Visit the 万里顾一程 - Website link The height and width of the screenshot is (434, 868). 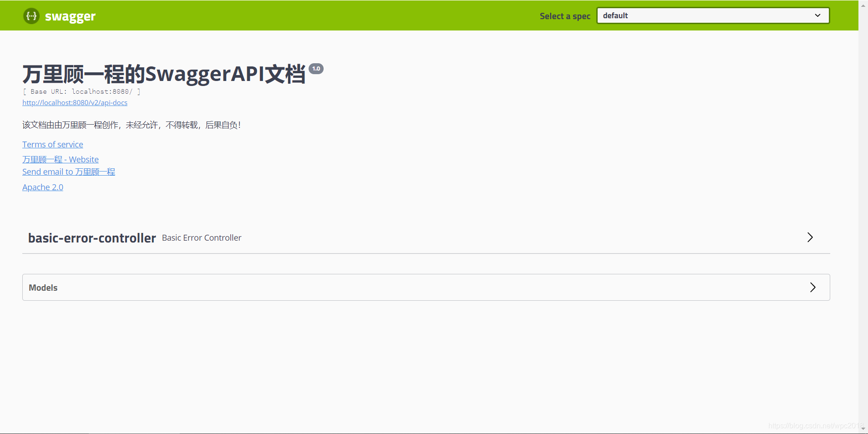(60, 159)
